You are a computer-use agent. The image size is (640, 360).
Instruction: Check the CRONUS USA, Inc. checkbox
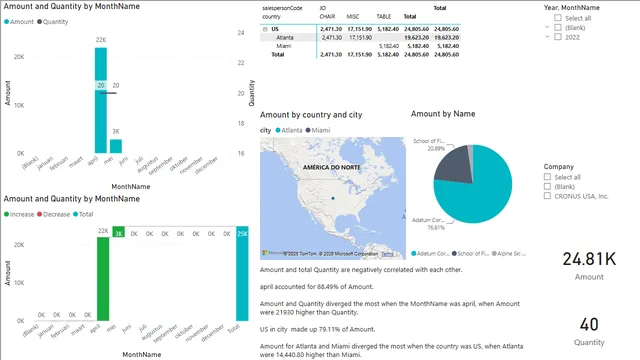pyautogui.click(x=547, y=196)
